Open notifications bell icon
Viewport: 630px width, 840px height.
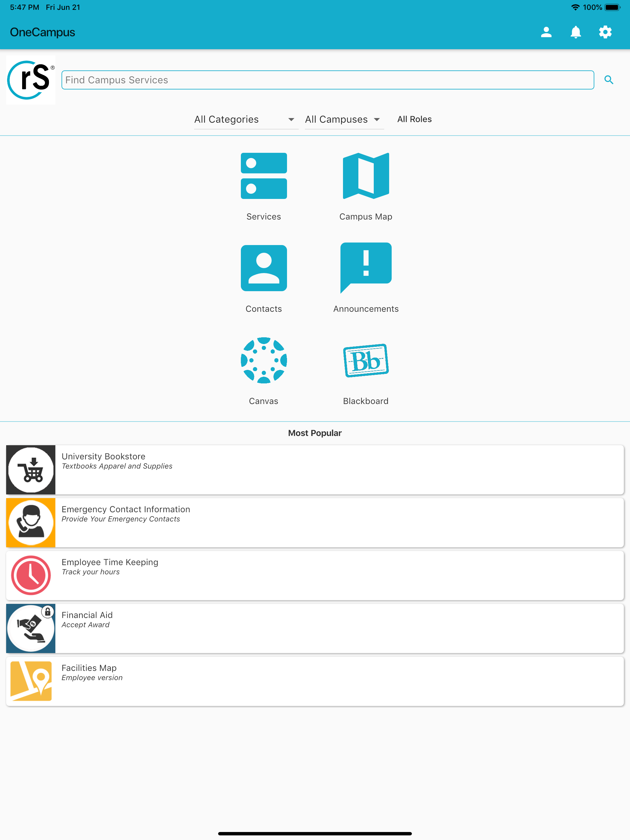(x=576, y=32)
